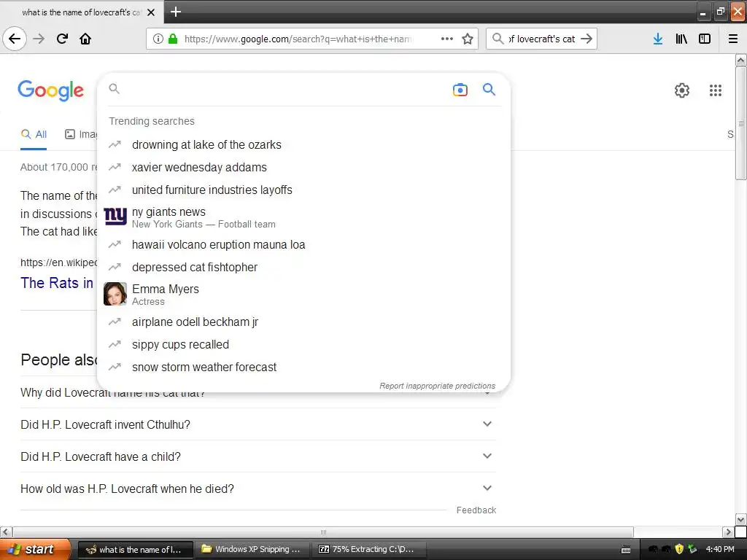Open 'The Rats in' result link
The width and height of the screenshot is (747, 560).
(x=57, y=283)
